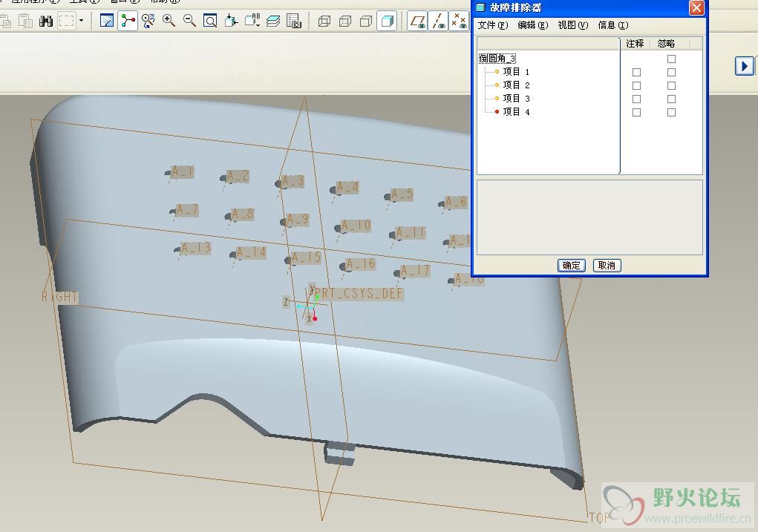The height and width of the screenshot is (532, 758).
Task: Switch to Wireframe display mode
Action: click(324, 21)
